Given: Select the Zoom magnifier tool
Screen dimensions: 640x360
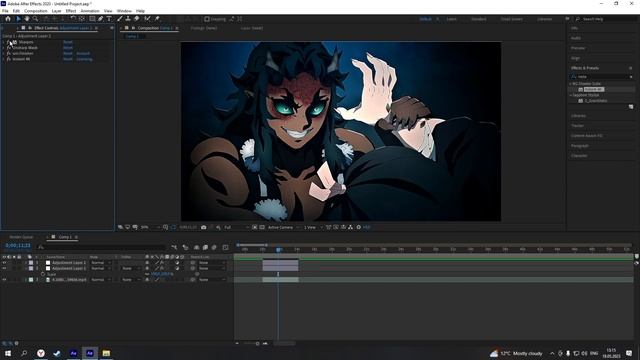Looking at the screenshot, I should click(x=36, y=19).
